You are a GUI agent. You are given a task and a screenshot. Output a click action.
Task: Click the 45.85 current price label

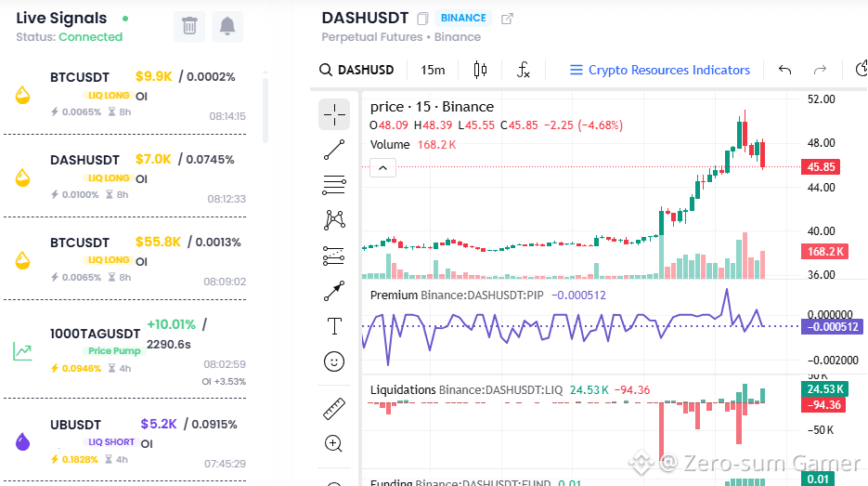pyautogui.click(x=821, y=167)
